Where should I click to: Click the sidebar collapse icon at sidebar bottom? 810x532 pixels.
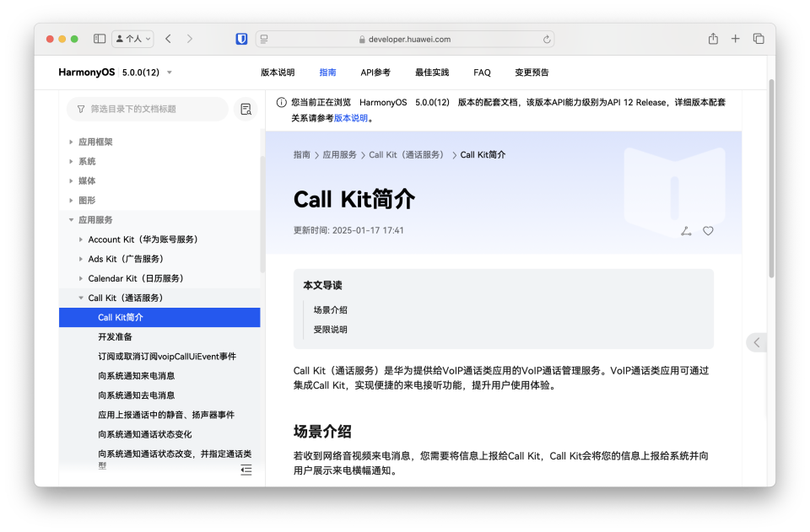[x=246, y=470]
